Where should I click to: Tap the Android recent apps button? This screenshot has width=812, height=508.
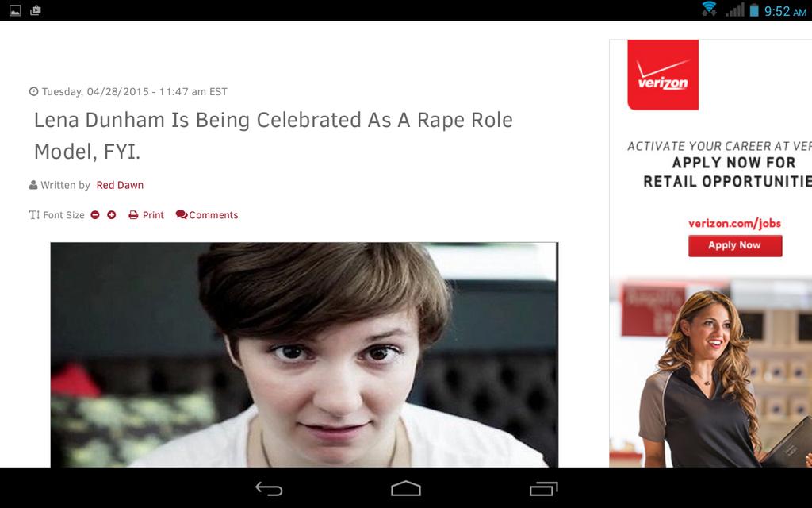coord(543,488)
